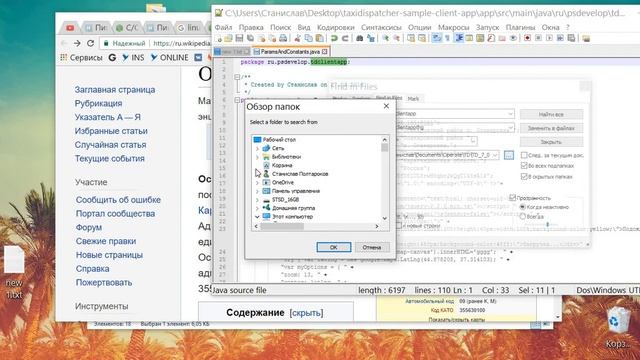Open the 'Плагины' menu
The width and height of the screenshot is (640, 360).
pos(520,27)
